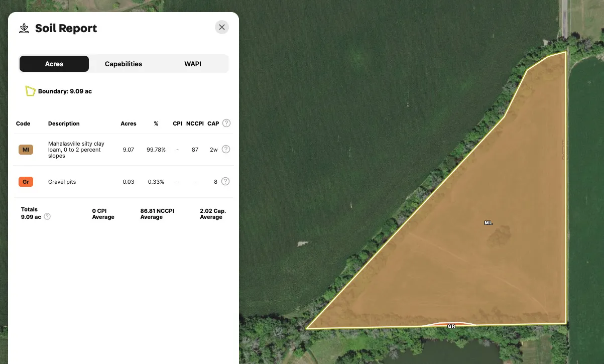Open the Capabilities tab

click(x=124, y=64)
